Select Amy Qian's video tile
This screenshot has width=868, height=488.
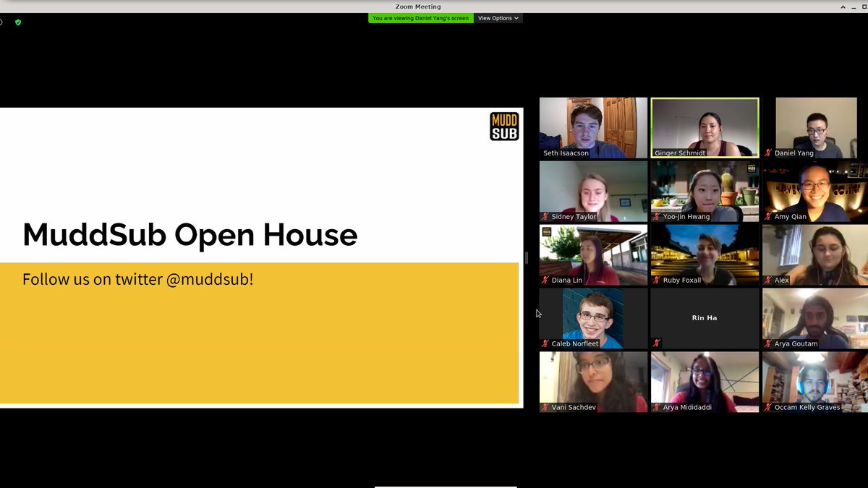click(815, 192)
